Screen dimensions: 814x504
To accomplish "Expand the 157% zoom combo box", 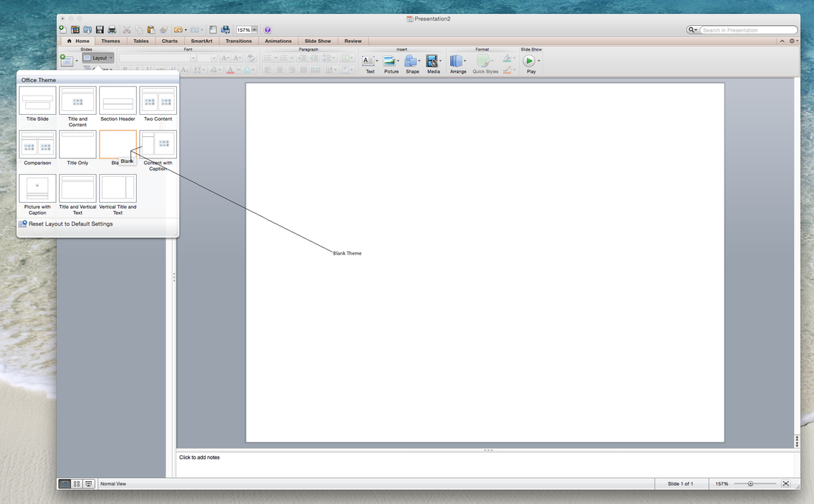I will click(255, 30).
